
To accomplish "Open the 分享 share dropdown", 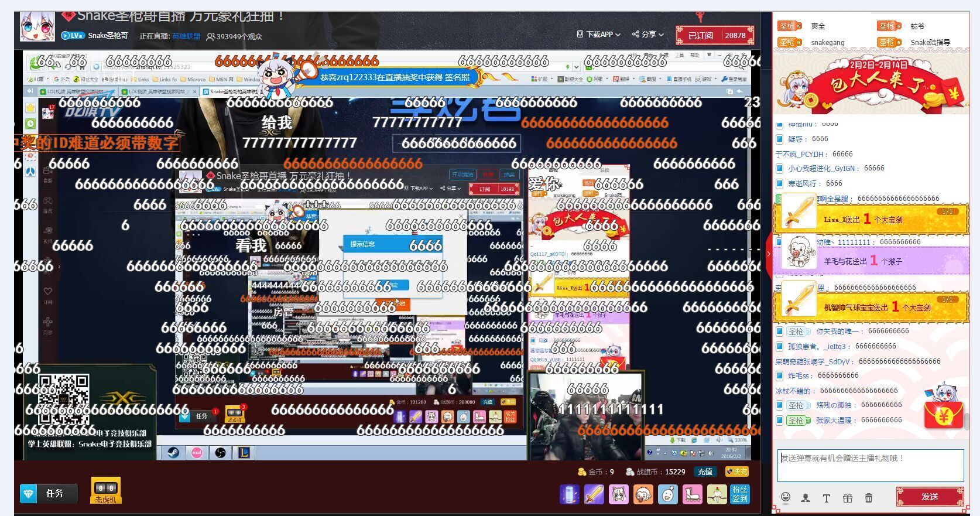I will (x=648, y=35).
